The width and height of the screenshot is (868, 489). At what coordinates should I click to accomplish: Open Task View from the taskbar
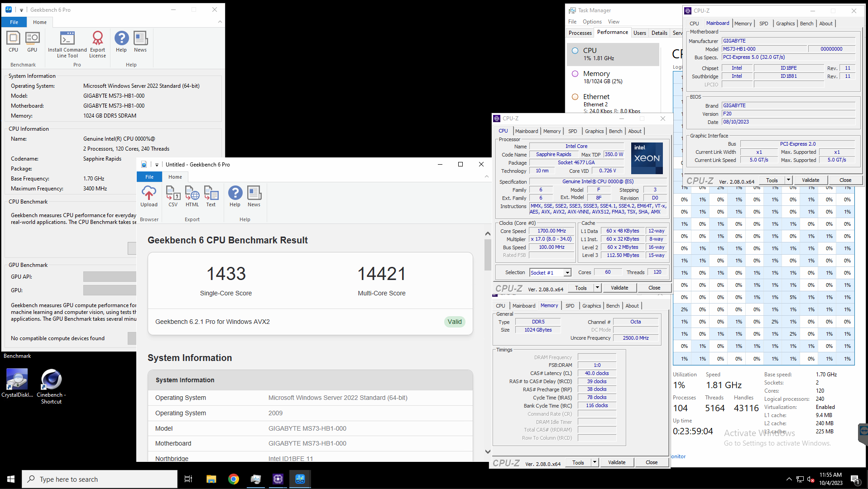click(x=188, y=479)
